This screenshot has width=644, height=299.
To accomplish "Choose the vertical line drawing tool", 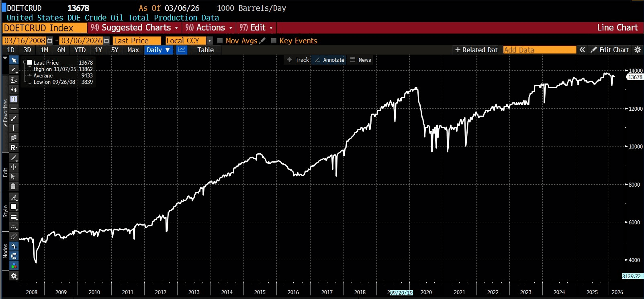I will click(x=14, y=128).
